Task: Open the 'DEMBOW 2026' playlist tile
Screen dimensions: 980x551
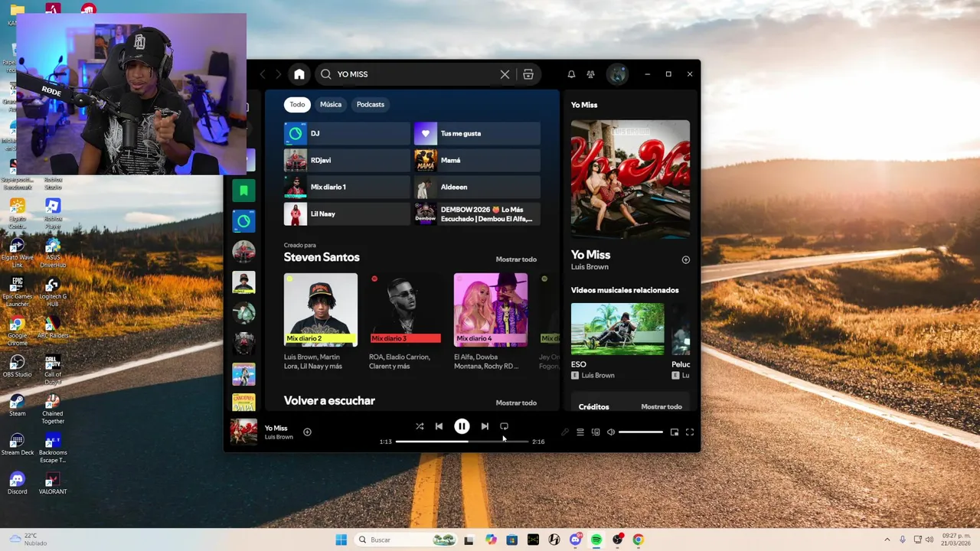Action: 477,214
